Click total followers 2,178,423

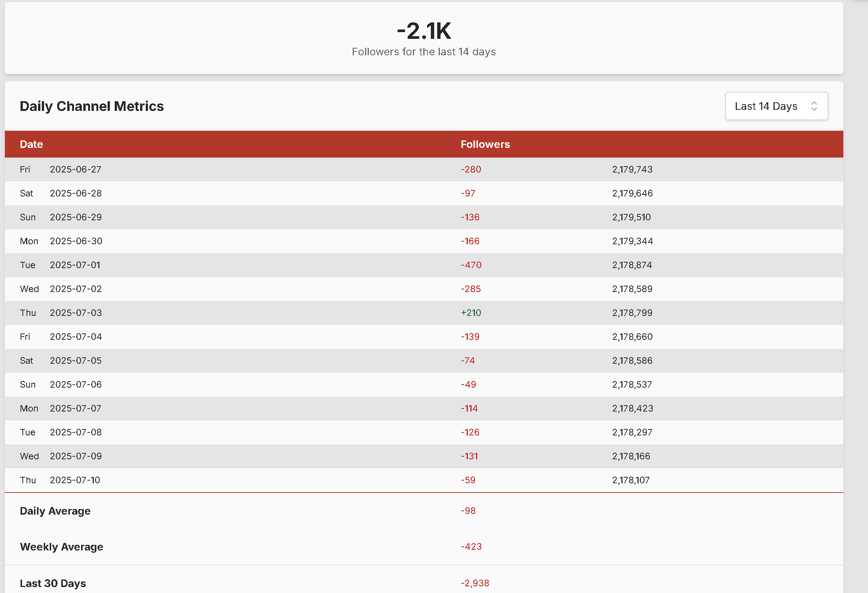(633, 408)
